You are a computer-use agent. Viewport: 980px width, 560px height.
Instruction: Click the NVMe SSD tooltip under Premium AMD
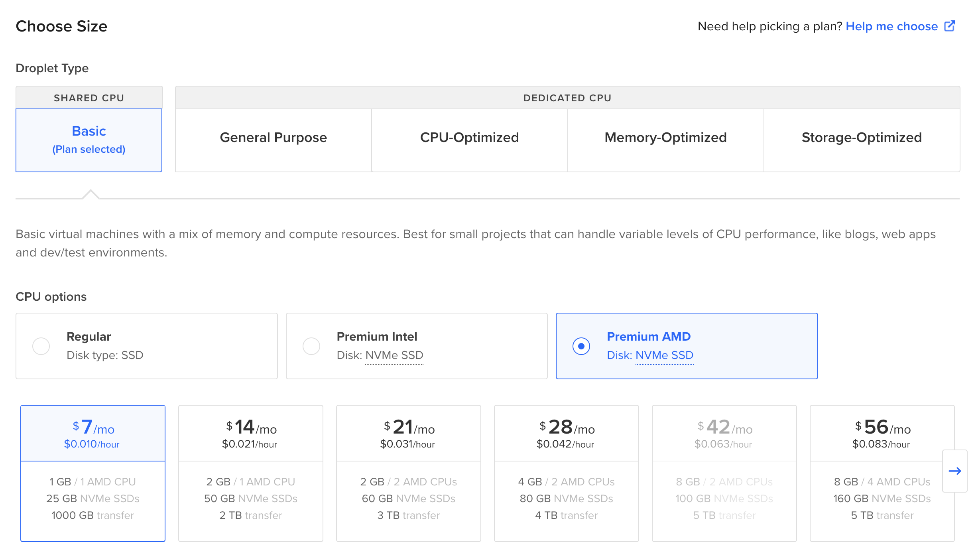(664, 355)
